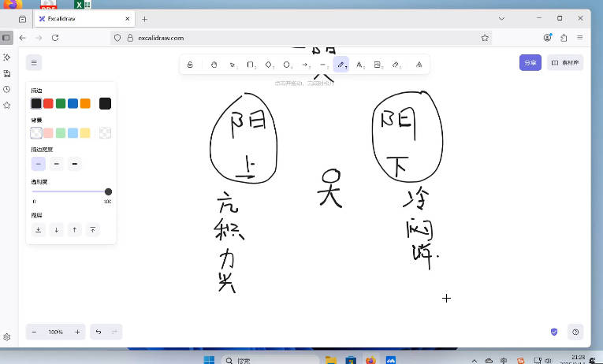603x364 pixels.
Task: Pick the red stroke color swatch
Action: 48,103
